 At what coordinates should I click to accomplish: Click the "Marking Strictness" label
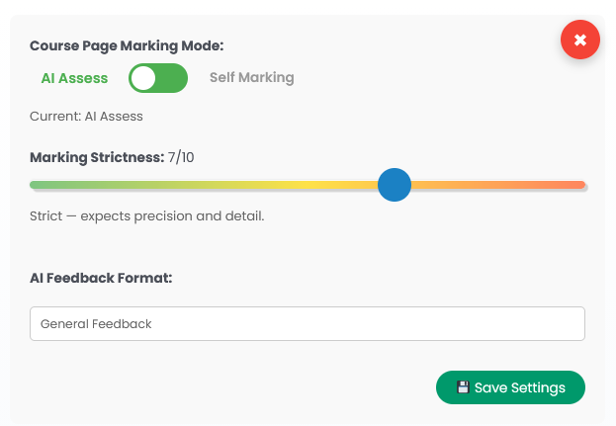pos(96,157)
